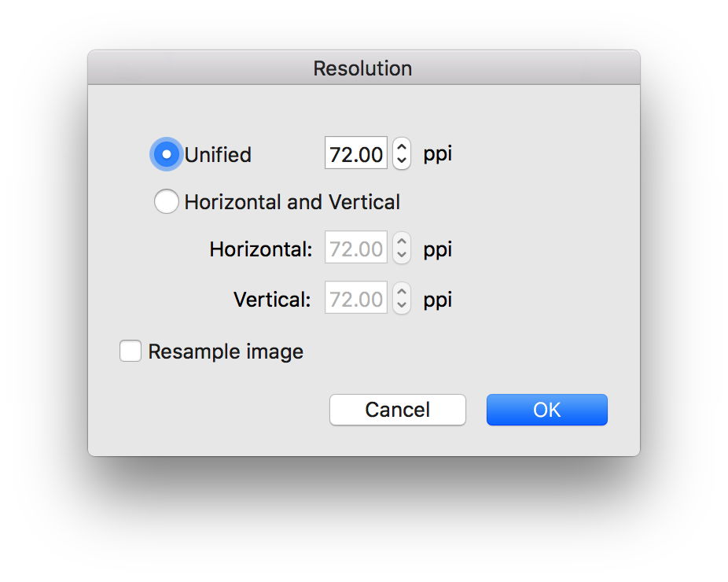Screen dimensions: 728x582
Task: Click the Resolution dialog title bar
Action: 362,68
